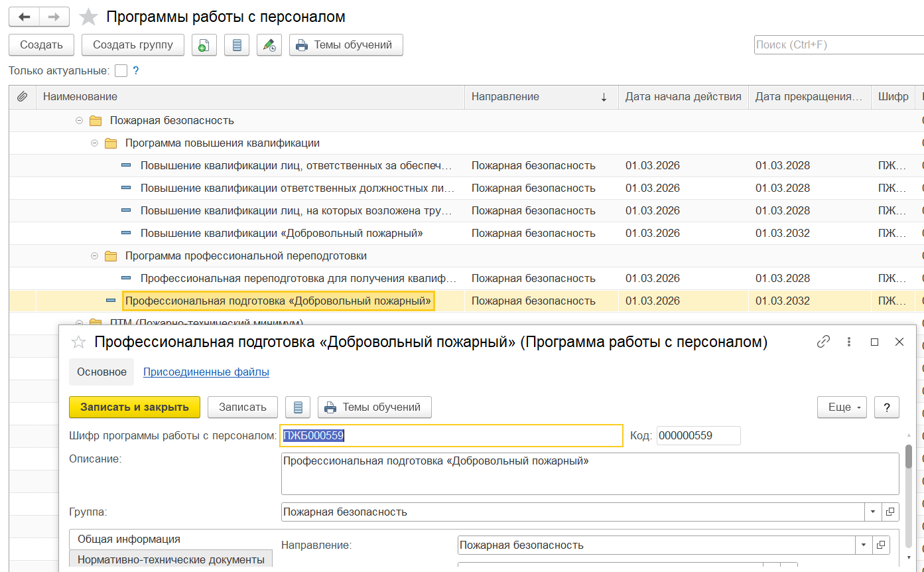
Task: Click the sort arrow in Направление column
Action: pos(604,97)
